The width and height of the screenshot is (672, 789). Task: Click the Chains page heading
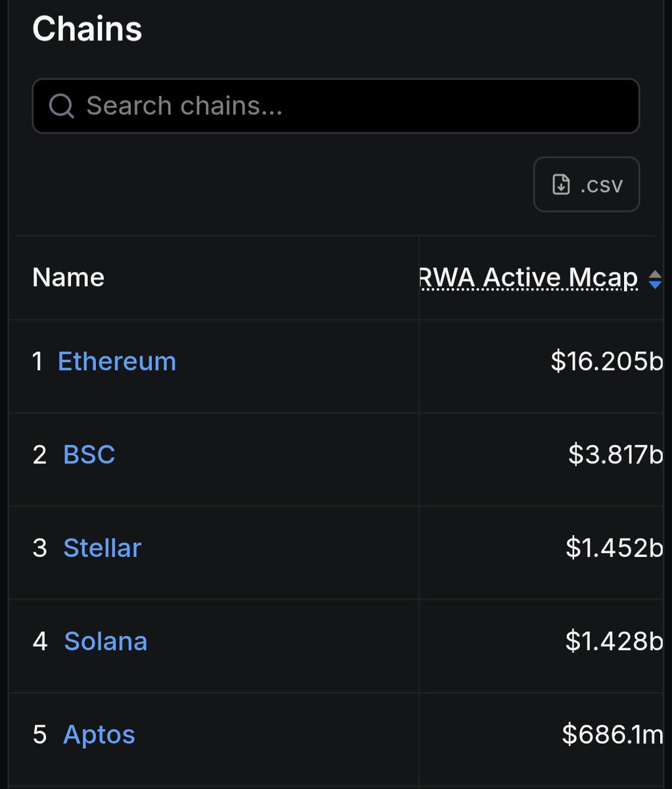(x=87, y=30)
